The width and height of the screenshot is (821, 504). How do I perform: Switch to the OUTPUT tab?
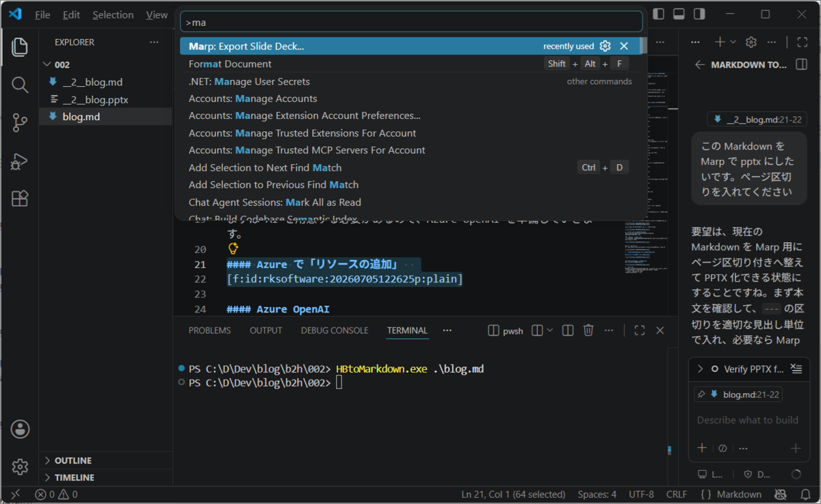coord(265,330)
